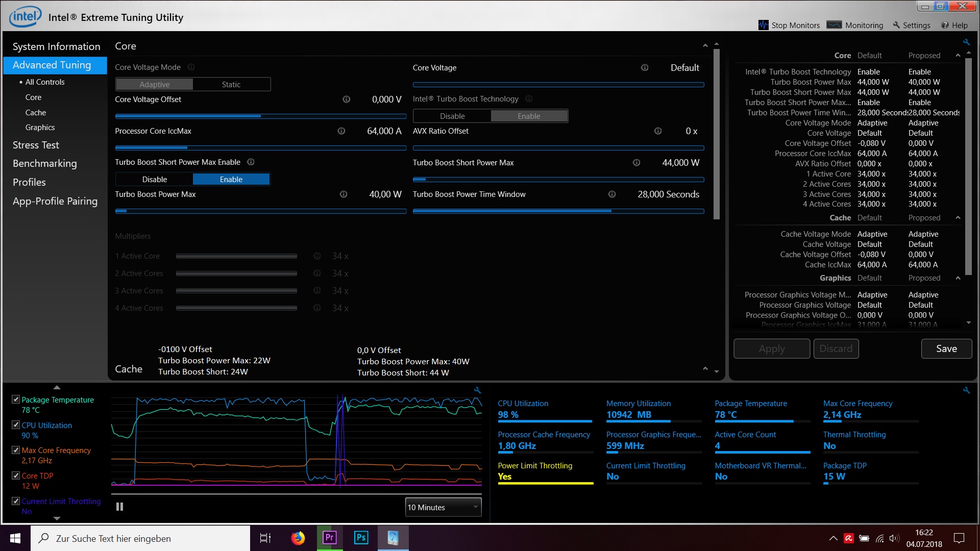The height and width of the screenshot is (551, 980).
Task: Adjust the Turbo Boost Power Time Window slider
Action: coord(558,211)
